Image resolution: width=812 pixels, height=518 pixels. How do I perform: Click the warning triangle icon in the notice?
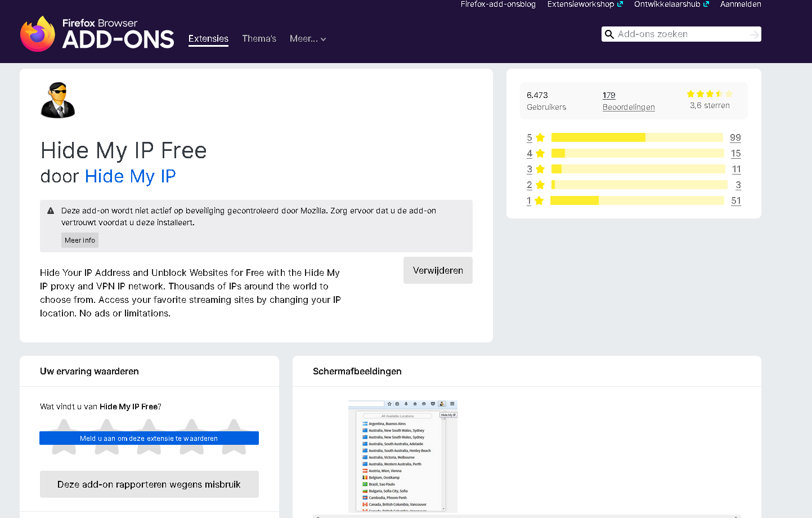point(51,211)
